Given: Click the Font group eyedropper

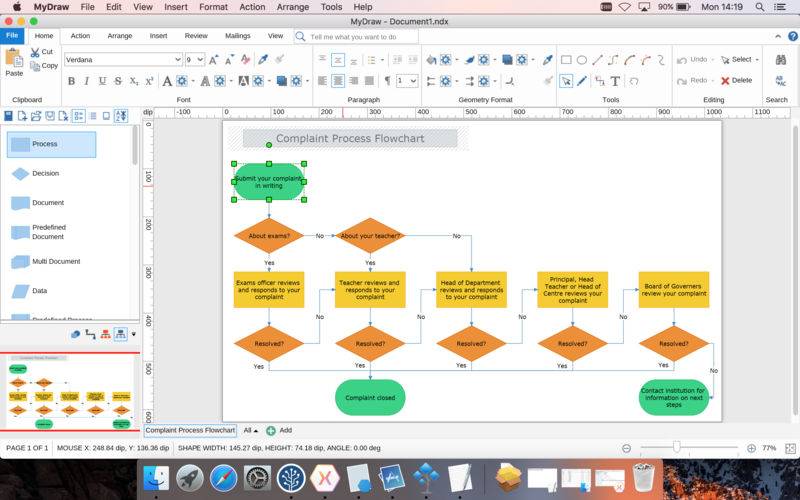Looking at the screenshot, I should click(263, 60).
